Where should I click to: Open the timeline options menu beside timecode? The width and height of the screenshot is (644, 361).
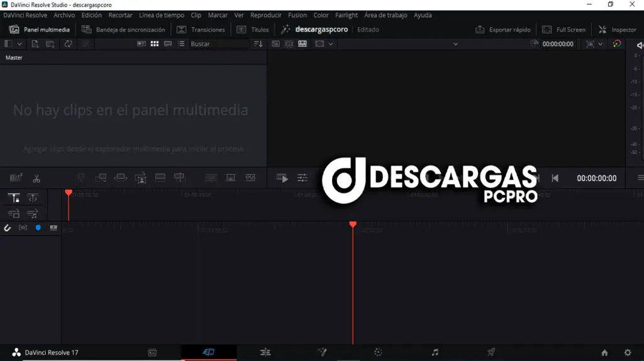tap(640, 178)
